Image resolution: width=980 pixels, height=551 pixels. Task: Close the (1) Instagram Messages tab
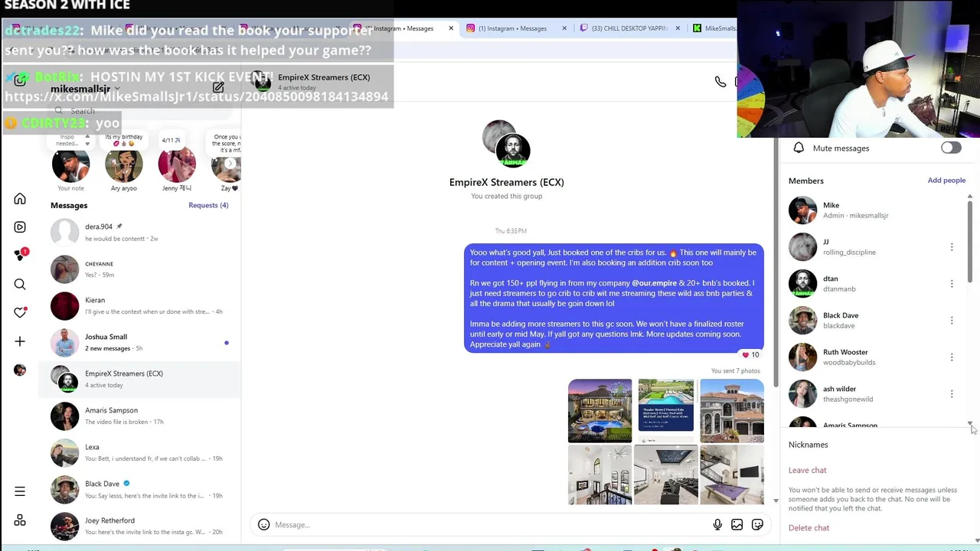pos(564,28)
